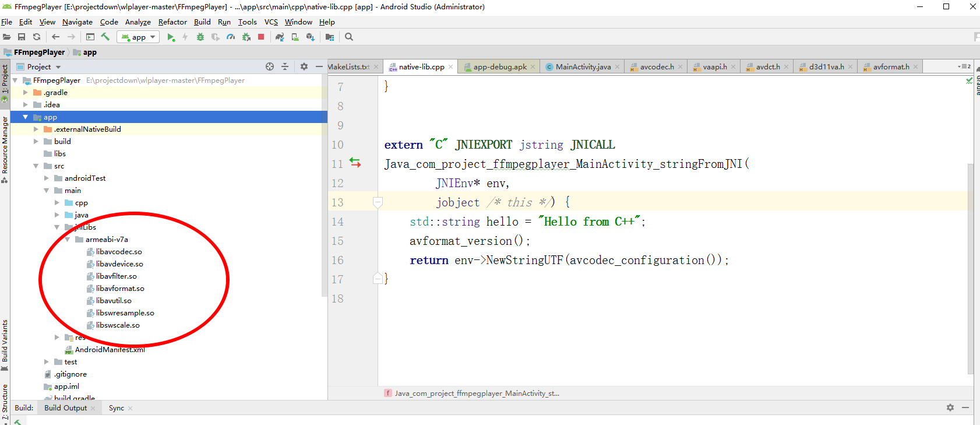Screen dimensions: 980x425
Task: Click the Make Project hammer icon
Action: pos(105,37)
